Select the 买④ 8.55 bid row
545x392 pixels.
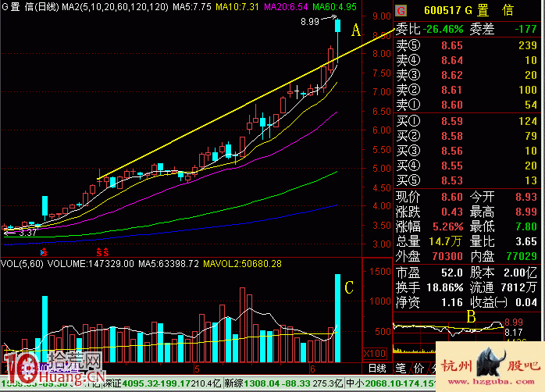[x=467, y=166]
